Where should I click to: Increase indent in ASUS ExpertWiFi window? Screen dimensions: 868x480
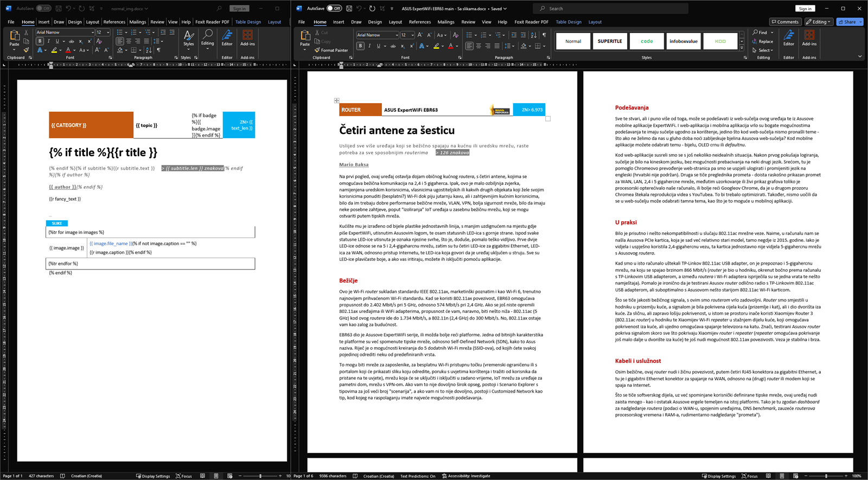click(x=523, y=35)
